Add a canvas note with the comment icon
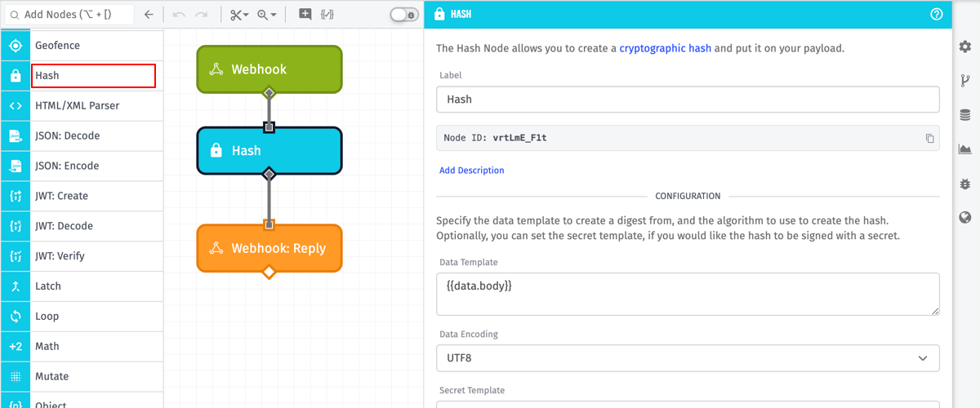980x408 pixels. tap(305, 14)
